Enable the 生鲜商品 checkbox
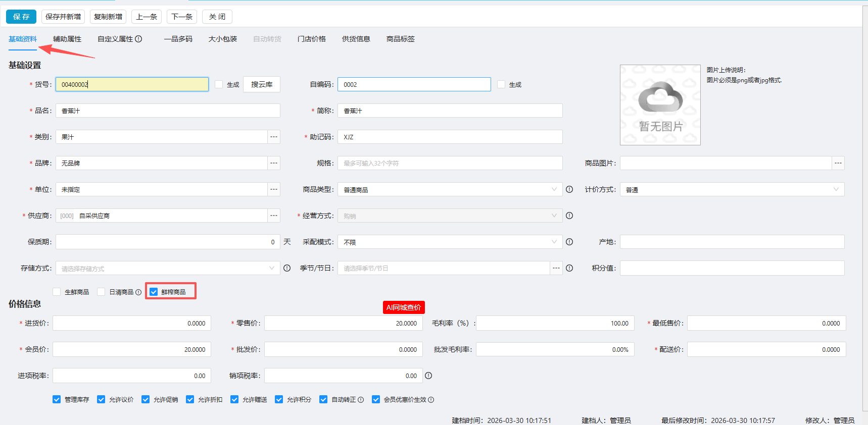The height and width of the screenshot is (425, 868). click(x=57, y=292)
